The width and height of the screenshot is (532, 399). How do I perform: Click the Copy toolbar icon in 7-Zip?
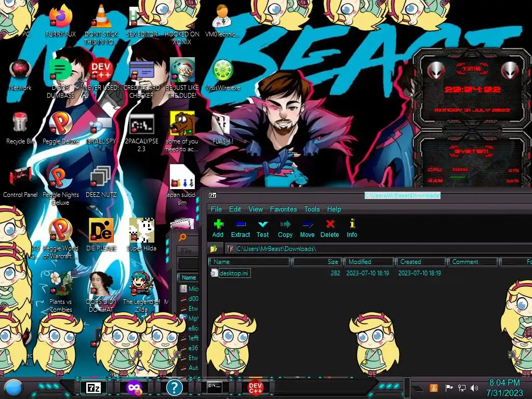tap(285, 229)
